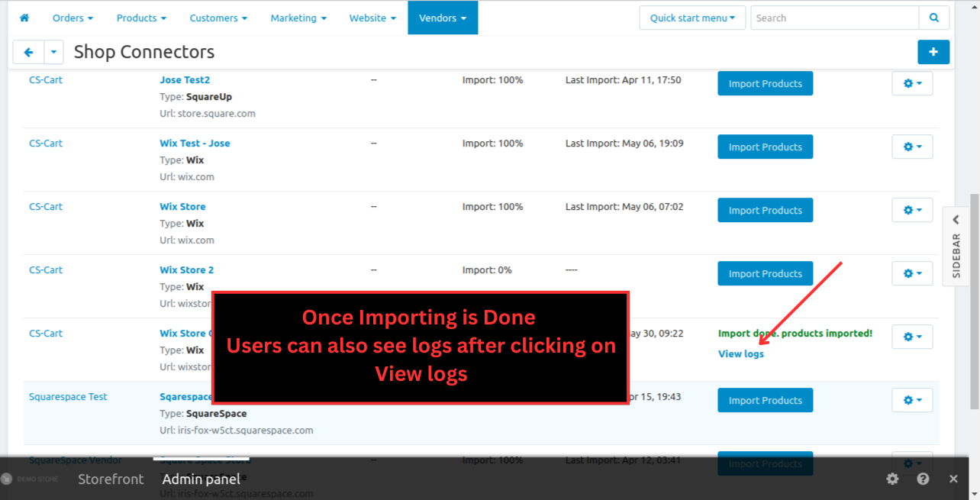Expand the Quick start menu
980x500 pixels.
click(x=692, y=18)
